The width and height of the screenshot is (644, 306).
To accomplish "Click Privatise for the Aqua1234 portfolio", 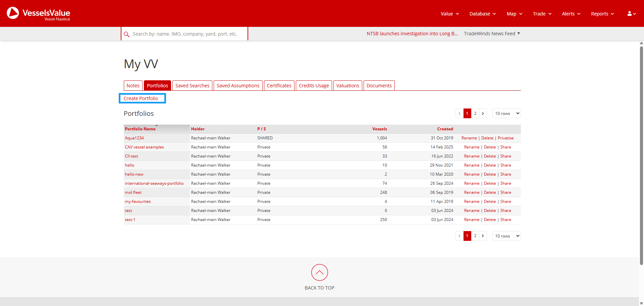I will [505, 138].
